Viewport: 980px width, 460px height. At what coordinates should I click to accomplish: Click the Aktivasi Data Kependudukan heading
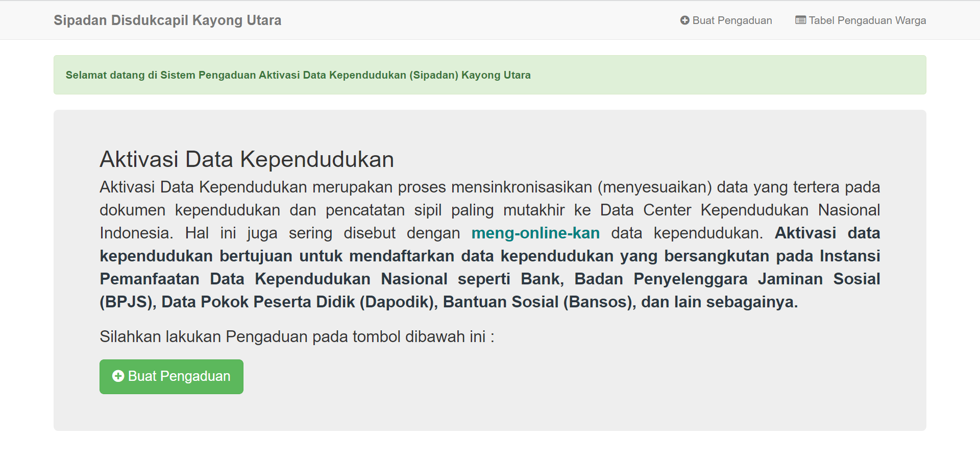coord(247,159)
